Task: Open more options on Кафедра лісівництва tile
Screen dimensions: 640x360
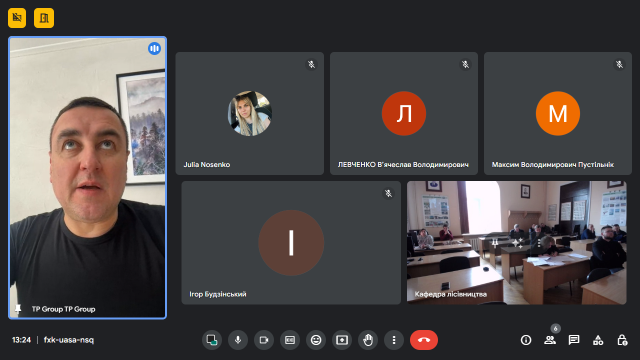Action: point(539,243)
